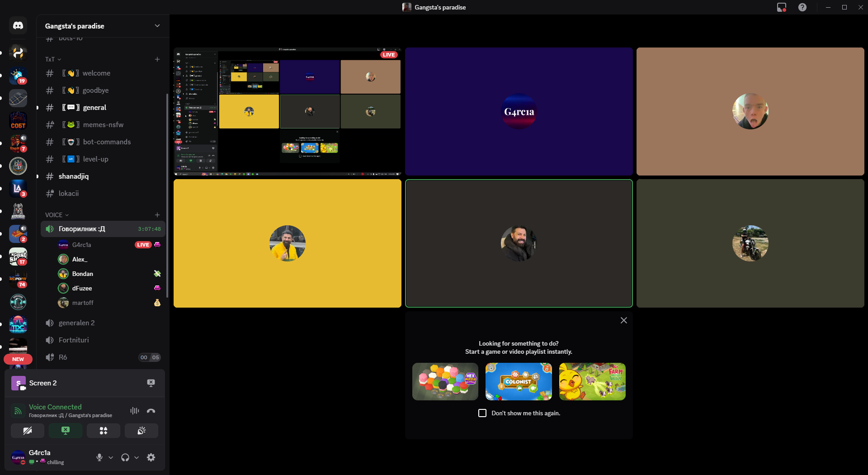868x475 pixels.
Task: Open microphone input options chevron
Action: (111, 457)
